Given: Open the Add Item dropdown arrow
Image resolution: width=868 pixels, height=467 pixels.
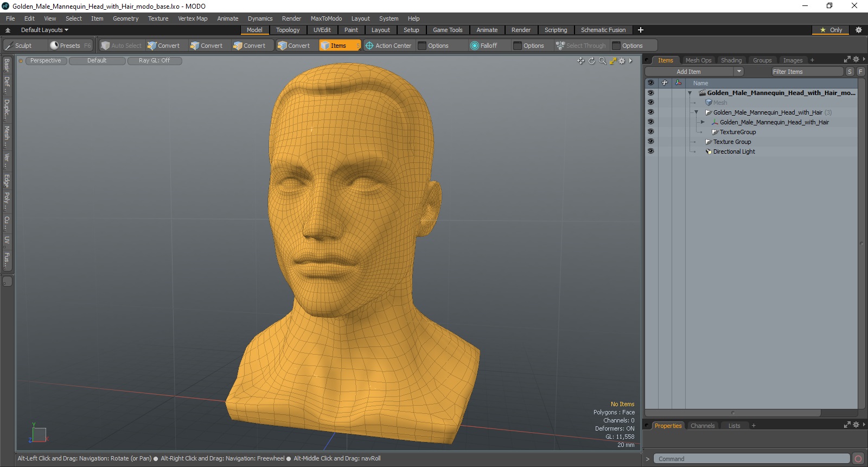Looking at the screenshot, I should point(739,72).
